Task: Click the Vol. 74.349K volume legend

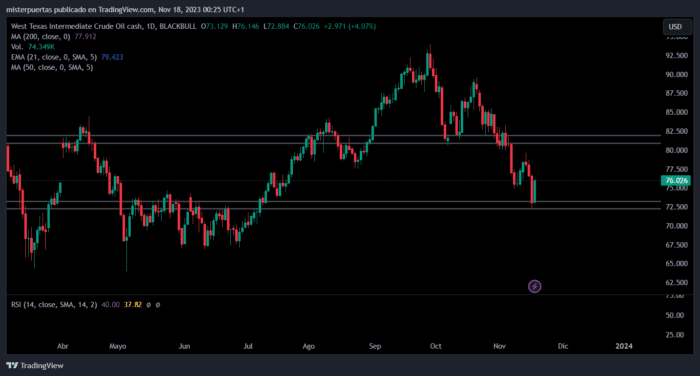Action: [x=33, y=47]
